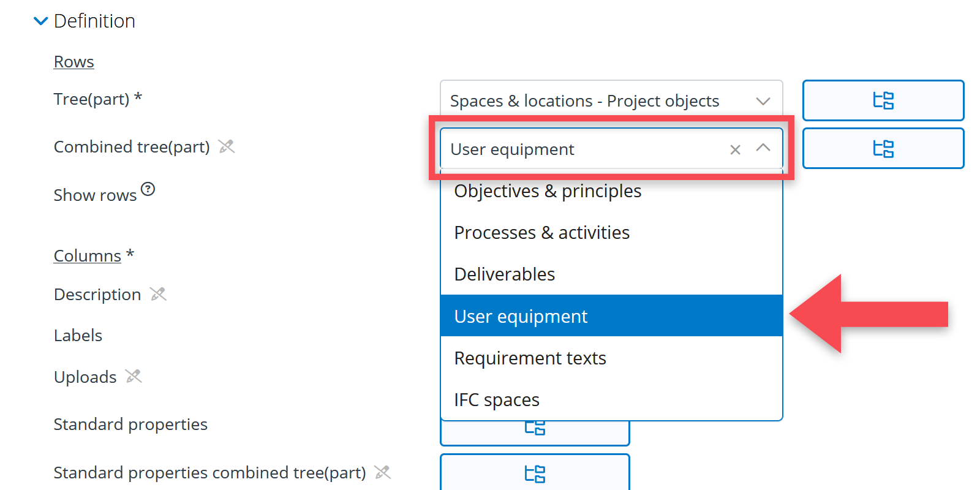Screen dimensions: 980x490
Task: Click tree picker for Standard properties combined tree(part)
Action: click(535, 473)
